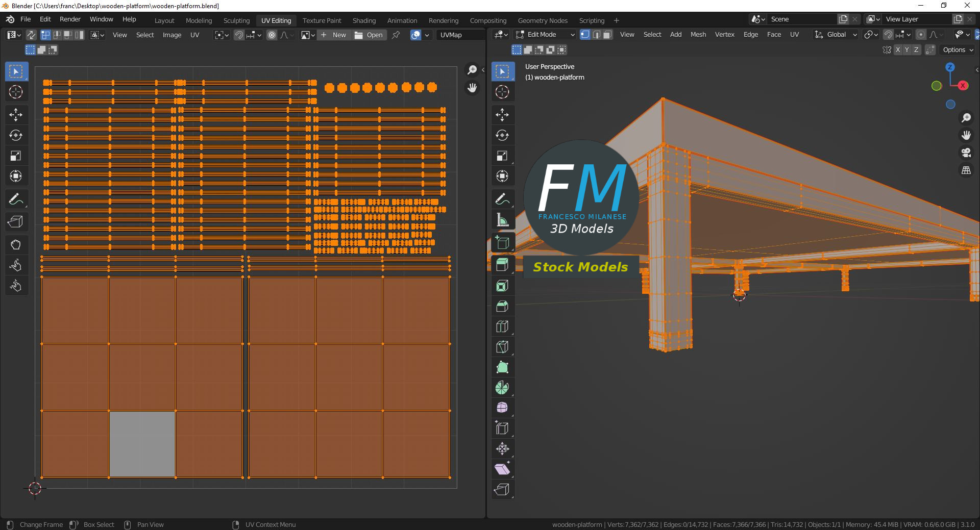980x530 pixels.
Task: Open the Render menu
Action: pos(70,19)
